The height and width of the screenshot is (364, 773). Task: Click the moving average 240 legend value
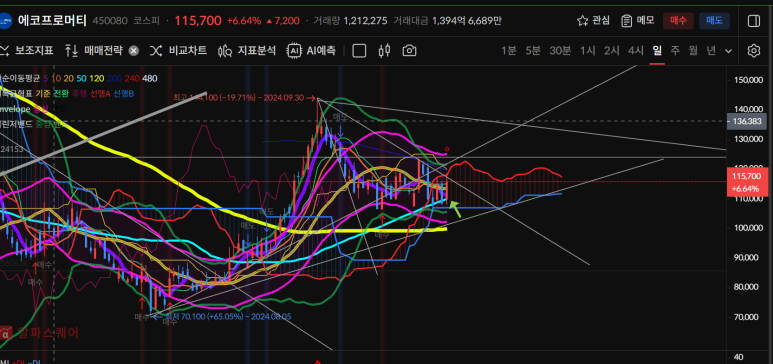tap(132, 78)
